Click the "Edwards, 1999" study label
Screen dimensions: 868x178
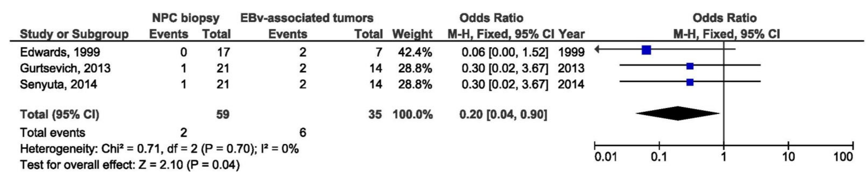[60, 52]
